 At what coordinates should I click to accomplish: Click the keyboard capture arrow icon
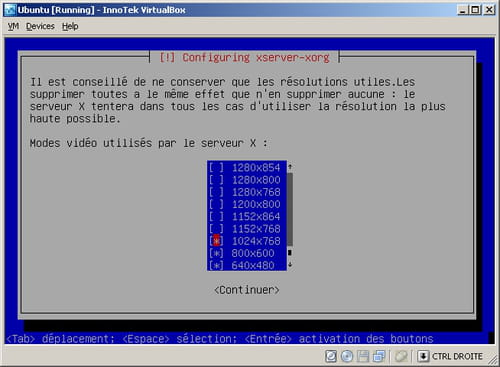[x=423, y=356]
